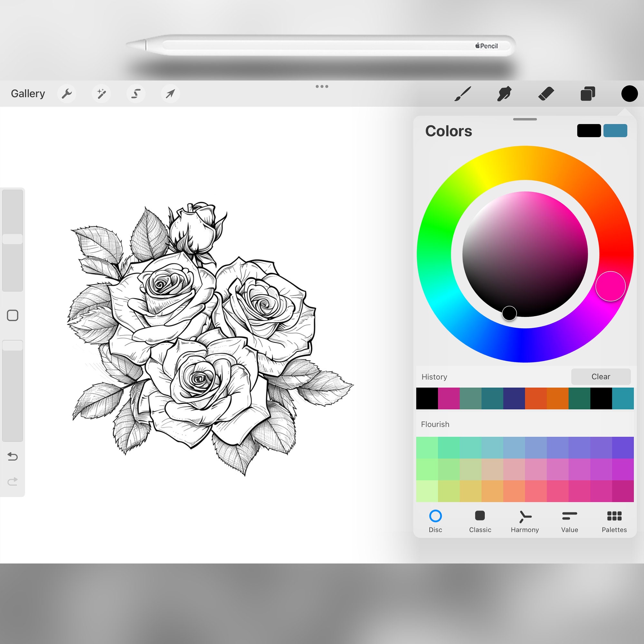Undo last action with sidebar arrow
644x644 pixels.
click(x=13, y=456)
